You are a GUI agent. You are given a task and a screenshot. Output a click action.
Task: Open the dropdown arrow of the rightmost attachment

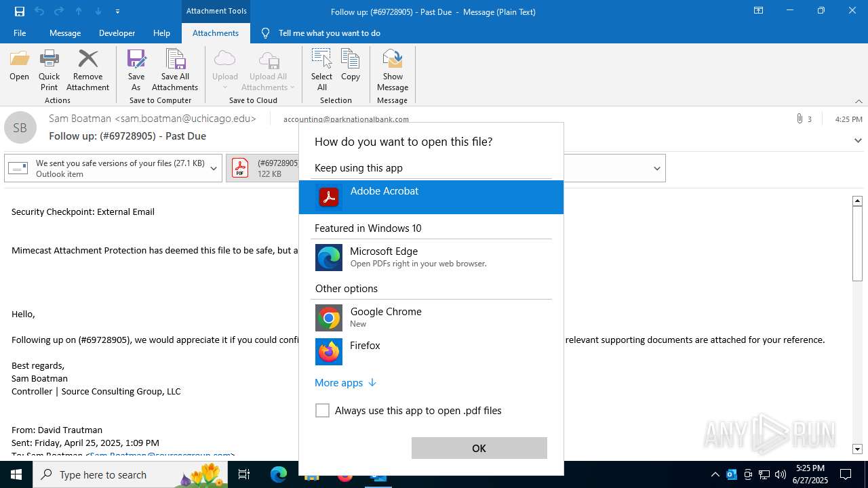pos(656,168)
